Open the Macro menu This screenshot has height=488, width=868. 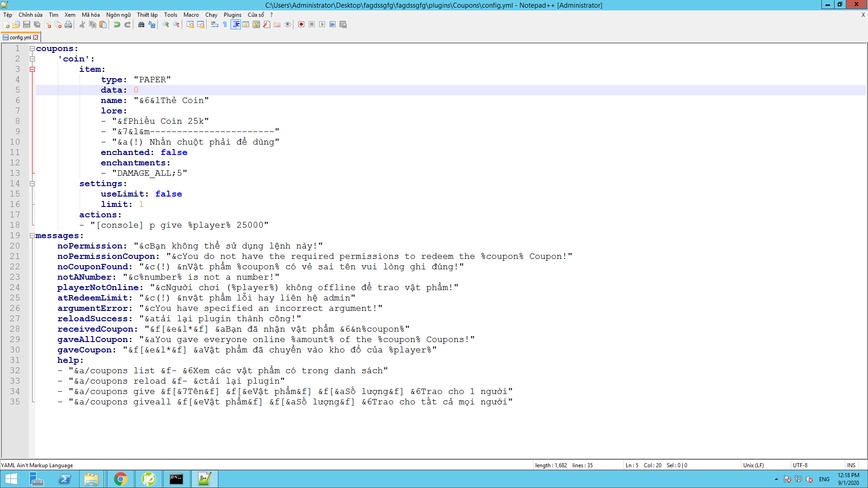pyautogui.click(x=191, y=15)
